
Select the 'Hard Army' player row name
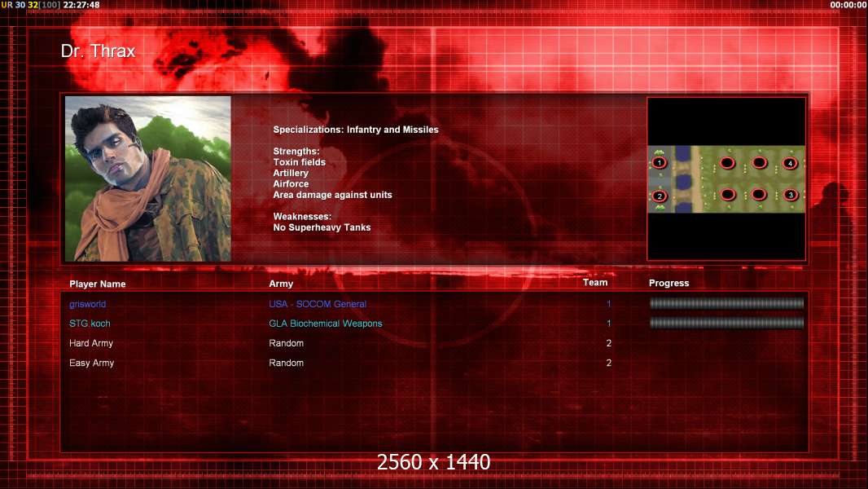point(90,343)
